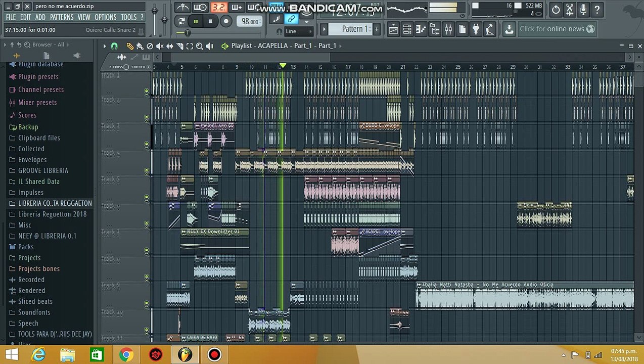The height and width of the screenshot is (364, 644).
Task: Click the download content library icon
Action: pyautogui.click(x=509, y=29)
